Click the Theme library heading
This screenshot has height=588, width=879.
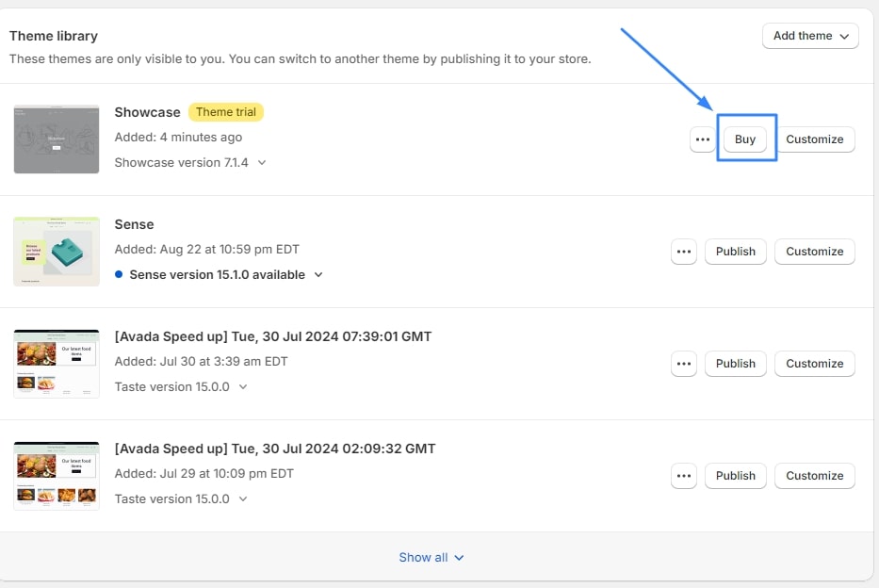(54, 36)
